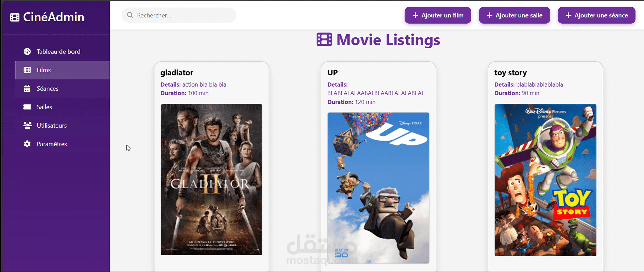
Task: Click the UP movie title
Action: [x=332, y=73]
